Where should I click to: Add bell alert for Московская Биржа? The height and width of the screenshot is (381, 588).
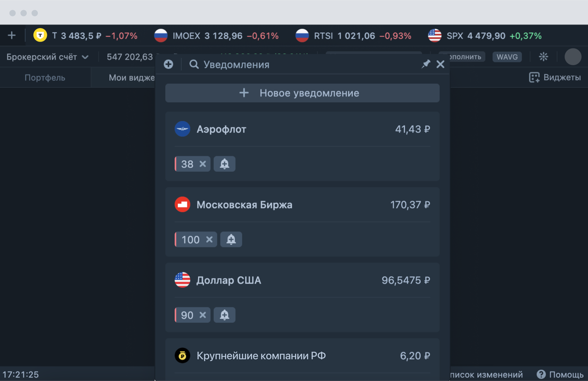tap(231, 239)
